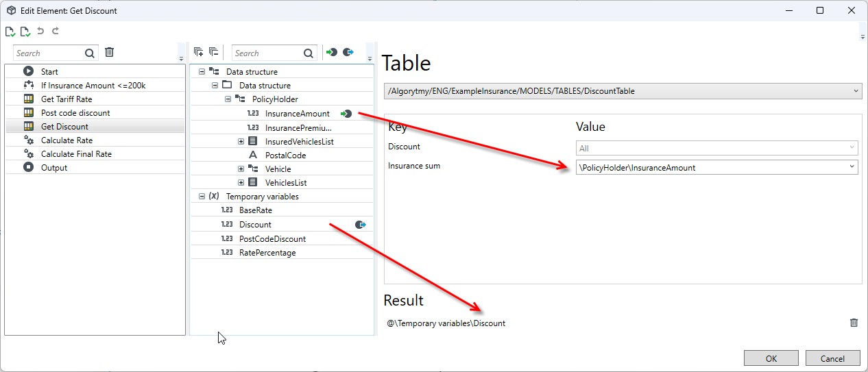Click the input marker icon on InsuranceAmount row
The height and width of the screenshot is (372, 868).
(x=346, y=114)
